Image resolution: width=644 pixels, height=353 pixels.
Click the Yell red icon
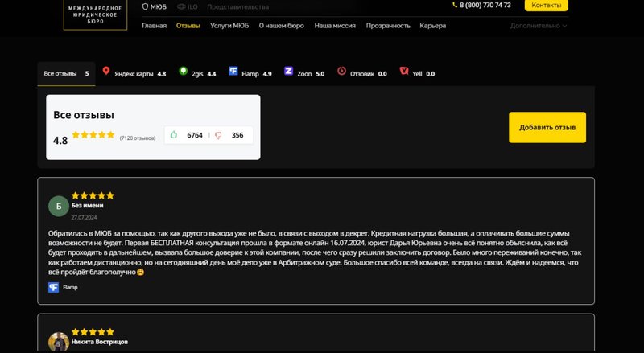pos(404,71)
